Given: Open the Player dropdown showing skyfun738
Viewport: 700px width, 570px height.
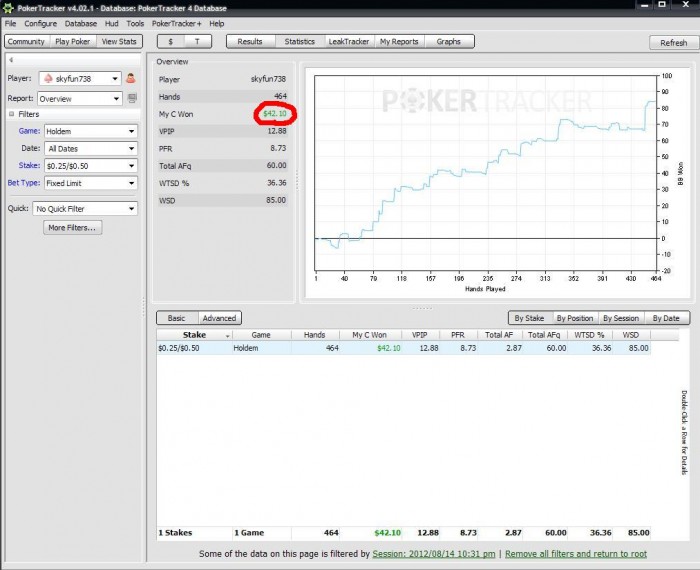Looking at the screenshot, I should pos(80,79).
